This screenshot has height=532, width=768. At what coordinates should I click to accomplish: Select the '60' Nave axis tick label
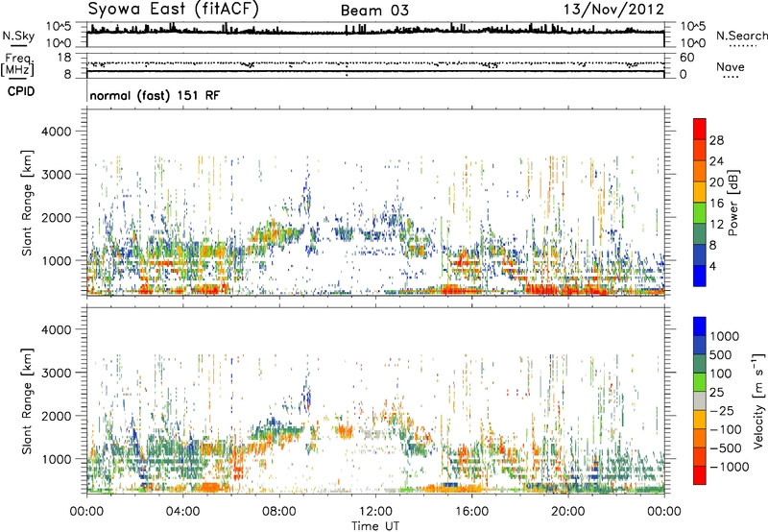pyautogui.click(x=686, y=58)
